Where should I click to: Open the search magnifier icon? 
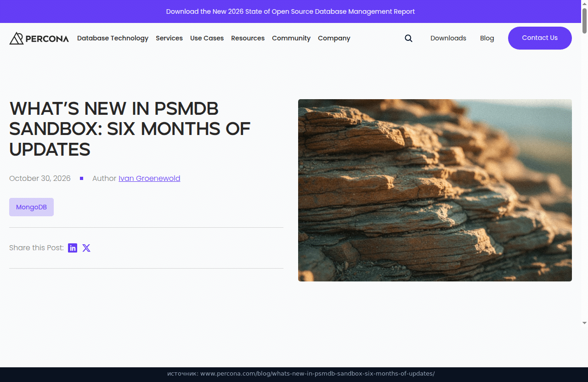(408, 38)
